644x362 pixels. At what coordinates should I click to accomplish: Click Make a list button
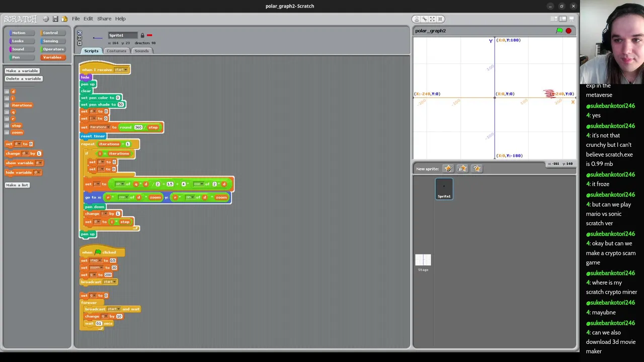pos(17,185)
